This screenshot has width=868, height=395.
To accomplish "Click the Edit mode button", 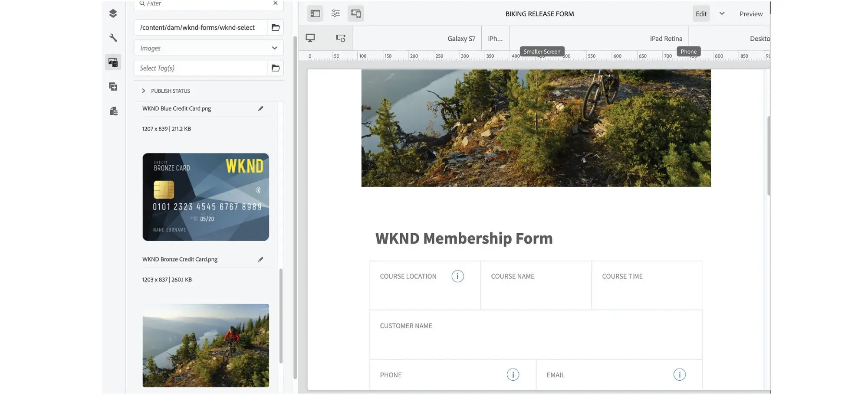I will 701,13.
